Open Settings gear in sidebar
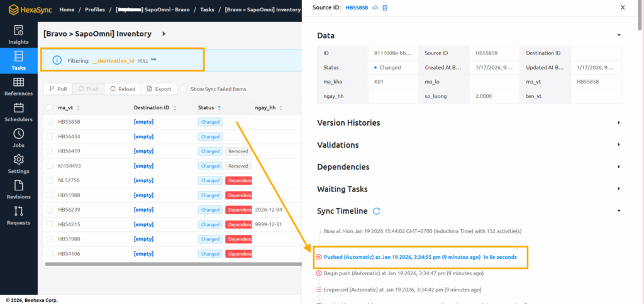644x304 pixels. click(18, 163)
